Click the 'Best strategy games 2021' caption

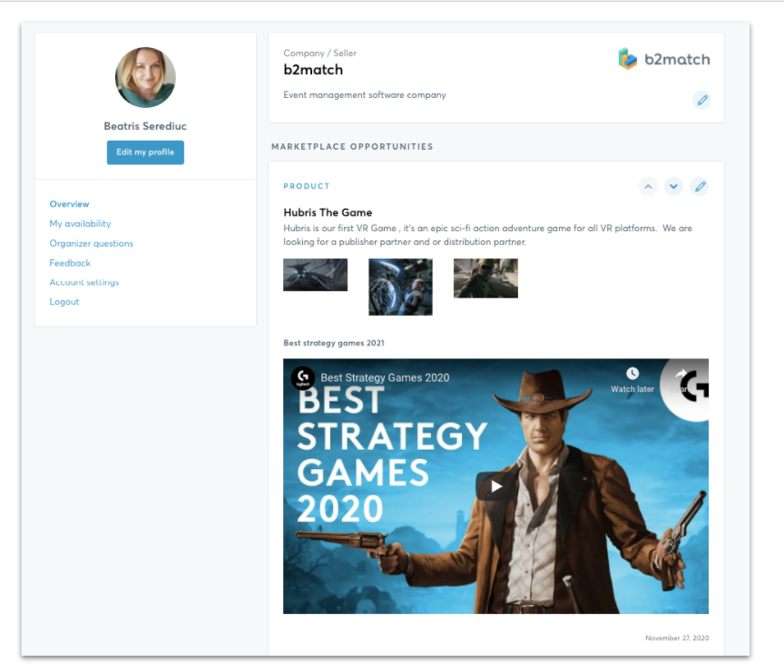click(x=334, y=343)
